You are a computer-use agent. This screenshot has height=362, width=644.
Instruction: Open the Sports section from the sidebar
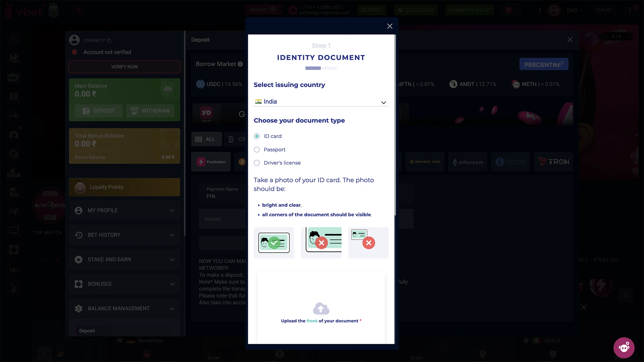(x=14, y=58)
